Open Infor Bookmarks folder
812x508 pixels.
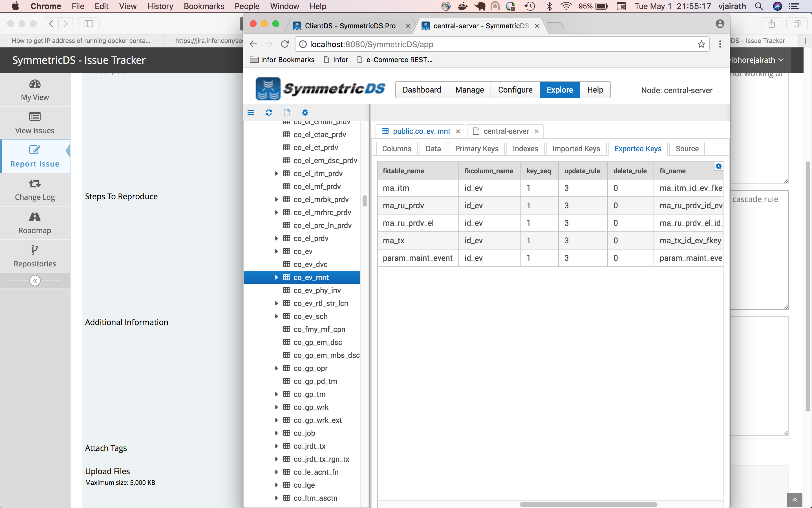[282, 60]
